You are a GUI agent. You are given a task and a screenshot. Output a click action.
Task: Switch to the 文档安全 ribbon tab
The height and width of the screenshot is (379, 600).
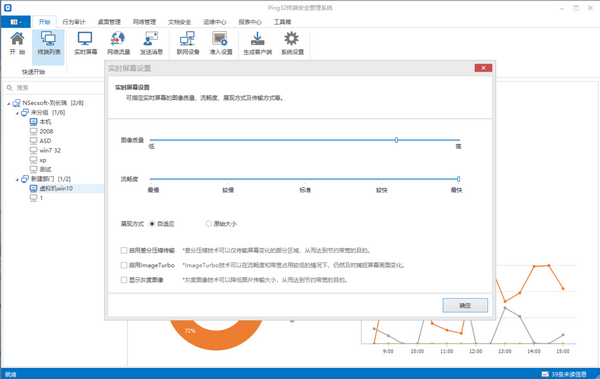pos(179,22)
